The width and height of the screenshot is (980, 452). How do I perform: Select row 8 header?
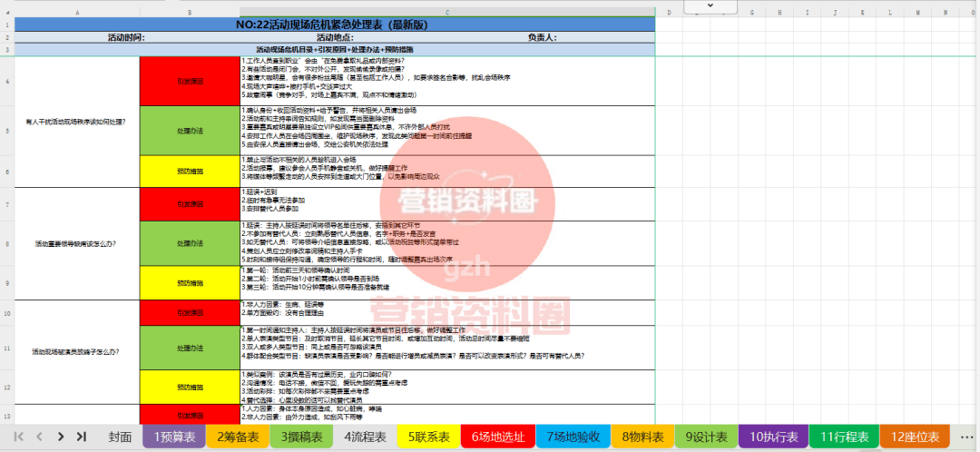pos(7,243)
